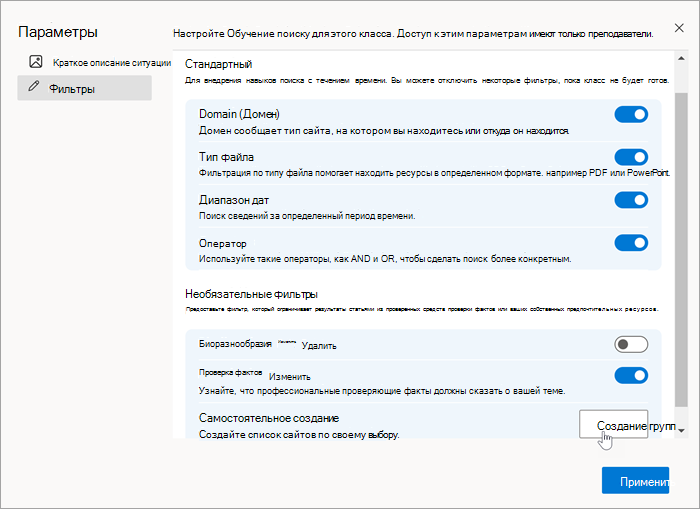The height and width of the screenshot is (509, 700).
Task: Click Удалить next to Биоразнообразия
Action: (x=319, y=346)
